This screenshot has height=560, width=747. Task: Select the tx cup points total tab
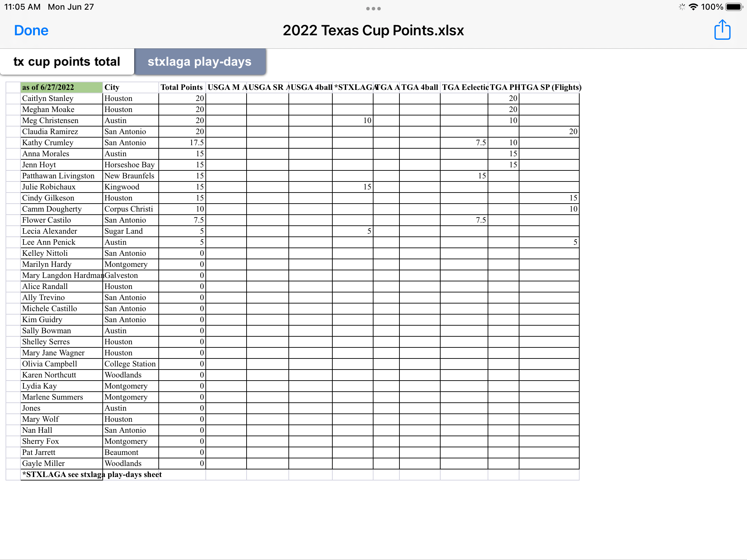(x=67, y=62)
